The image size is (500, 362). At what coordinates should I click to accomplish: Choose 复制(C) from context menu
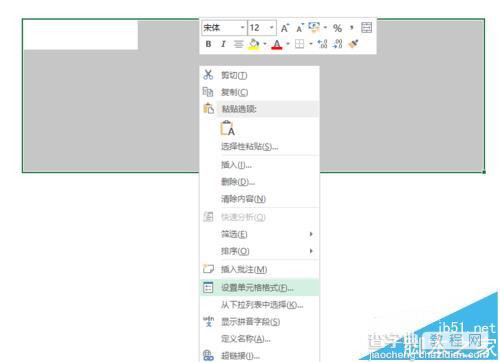(x=259, y=92)
